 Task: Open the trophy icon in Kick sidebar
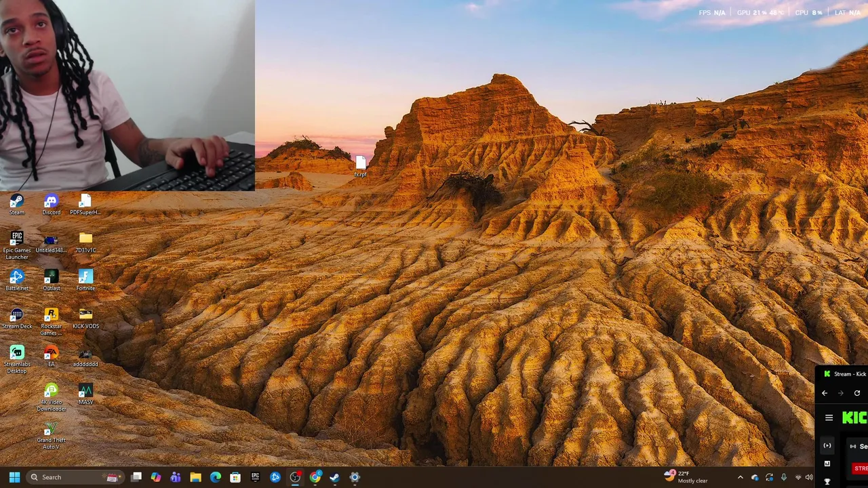point(827,481)
